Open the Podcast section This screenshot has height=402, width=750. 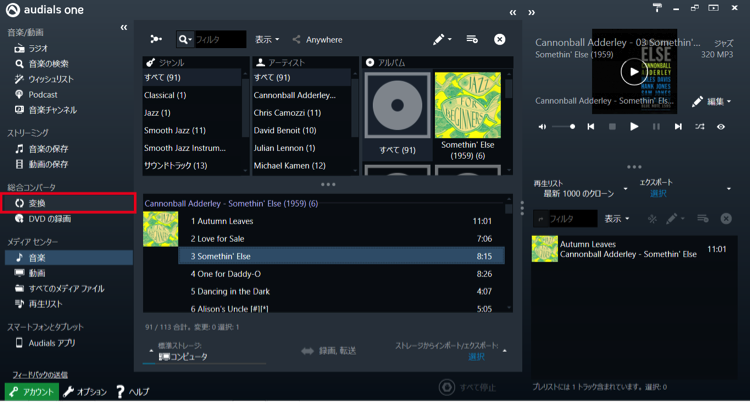[x=42, y=94]
